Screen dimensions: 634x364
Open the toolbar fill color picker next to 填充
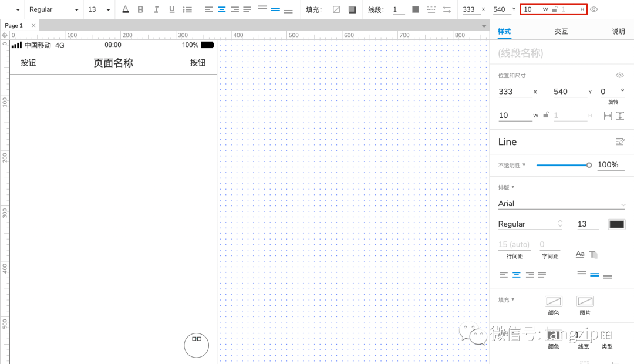(x=336, y=9)
